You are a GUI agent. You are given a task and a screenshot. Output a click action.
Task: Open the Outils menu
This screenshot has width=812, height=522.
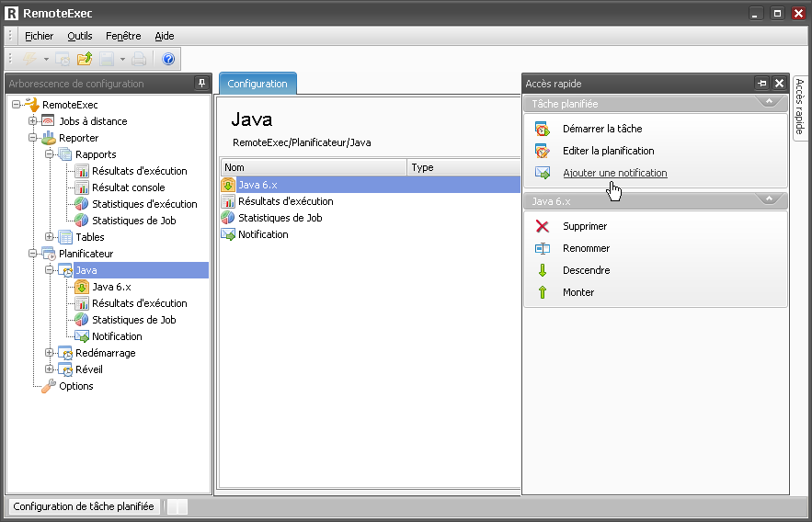(x=80, y=36)
